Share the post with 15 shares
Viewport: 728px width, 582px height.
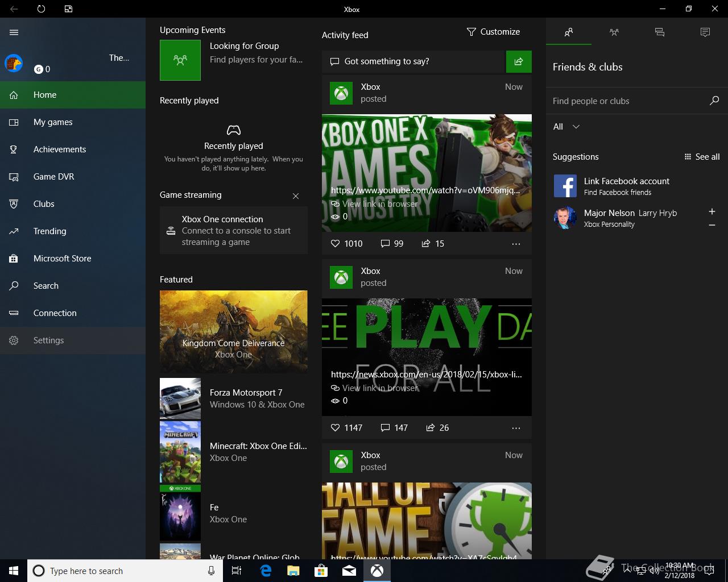(x=433, y=243)
